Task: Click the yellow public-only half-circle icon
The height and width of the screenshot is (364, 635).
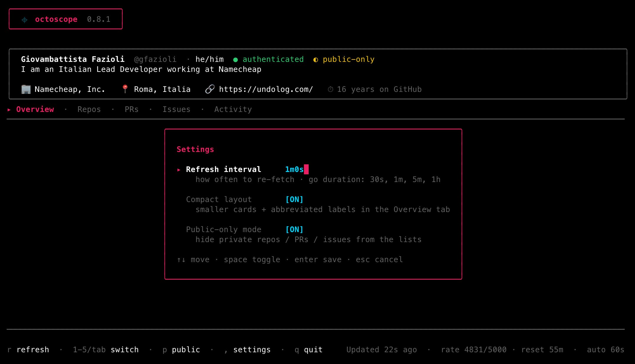Action: pos(315,60)
